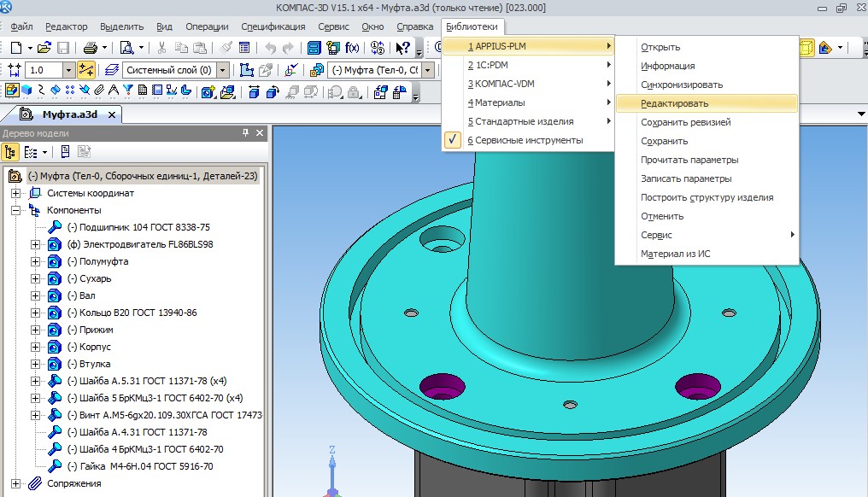Expand the Системы координат tree node

pos(15,193)
